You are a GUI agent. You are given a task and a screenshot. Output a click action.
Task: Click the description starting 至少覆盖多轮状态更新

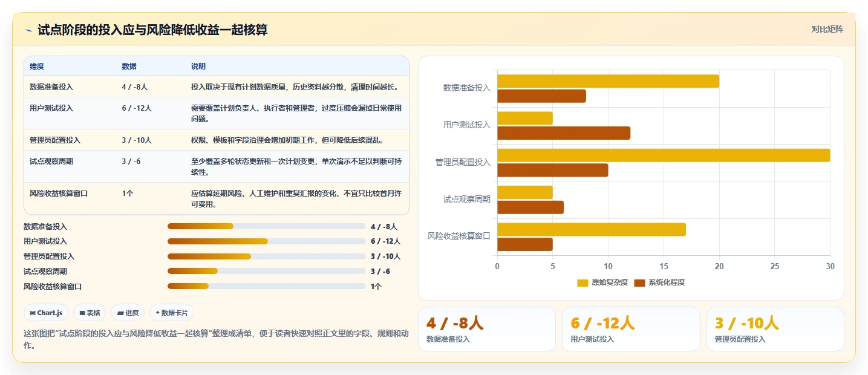coord(296,167)
